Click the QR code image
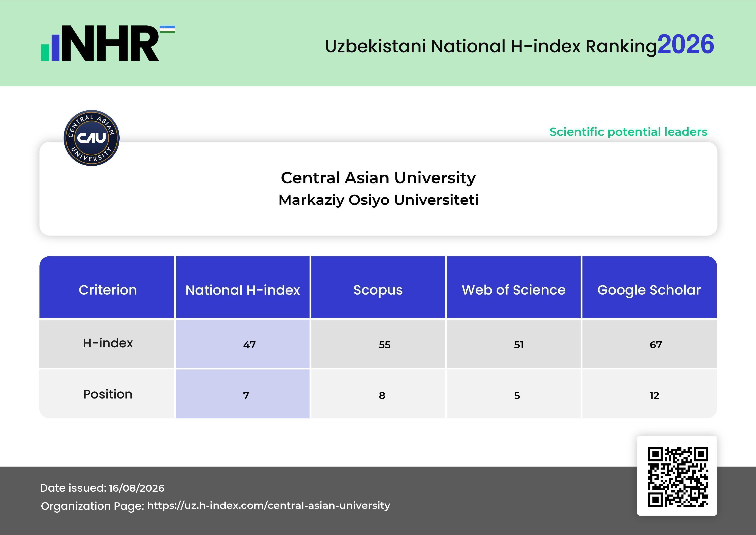This screenshot has width=756, height=535. pyautogui.click(x=678, y=477)
